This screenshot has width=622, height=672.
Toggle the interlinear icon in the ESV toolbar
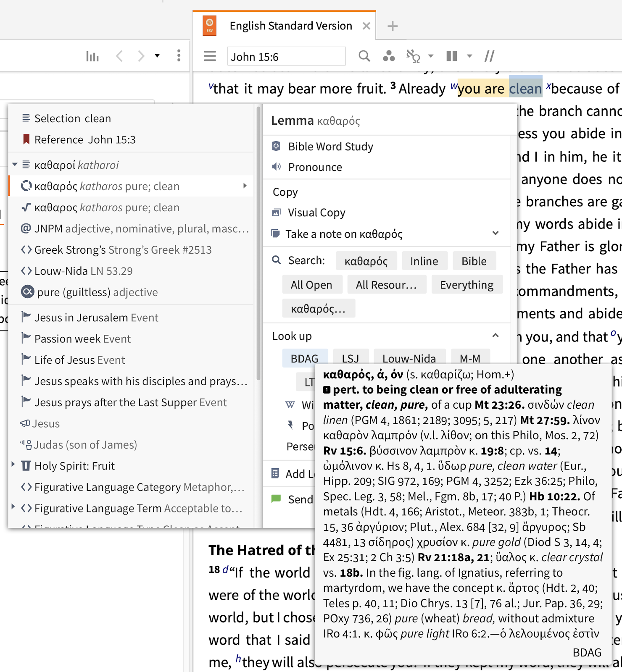(414, 56)
